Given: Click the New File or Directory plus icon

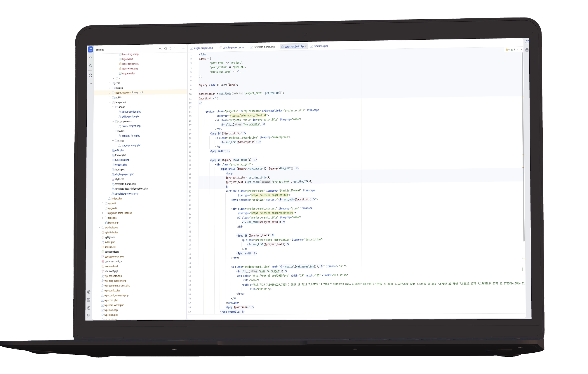Looking at the screenshot, I should (x=160, y=49).
